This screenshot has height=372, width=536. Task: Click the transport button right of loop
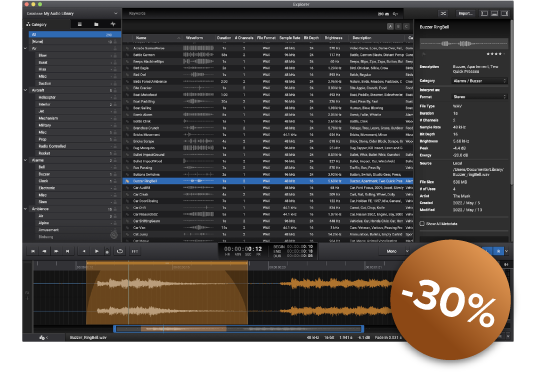(135, 251)
